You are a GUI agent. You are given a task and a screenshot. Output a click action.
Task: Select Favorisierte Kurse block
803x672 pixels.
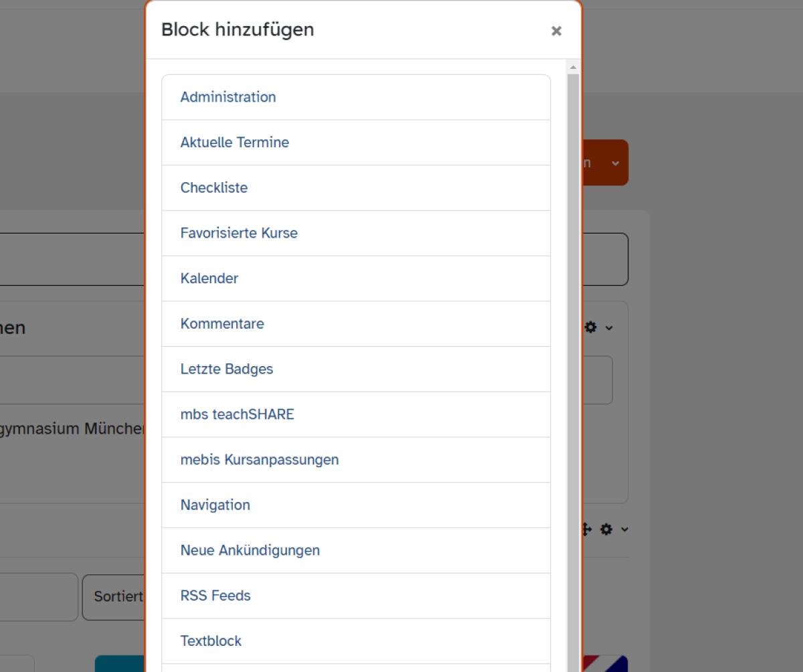tap(356, 233)
